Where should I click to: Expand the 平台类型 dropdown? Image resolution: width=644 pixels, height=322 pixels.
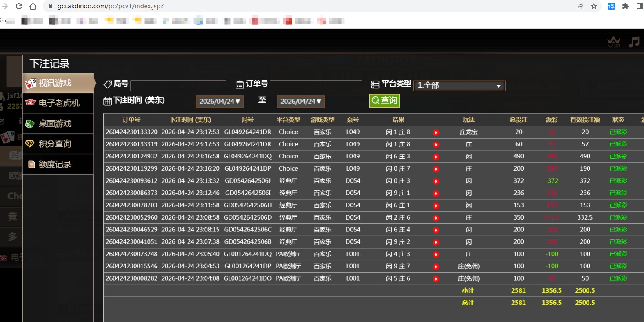pyautogui.click(x=459, y=86)
